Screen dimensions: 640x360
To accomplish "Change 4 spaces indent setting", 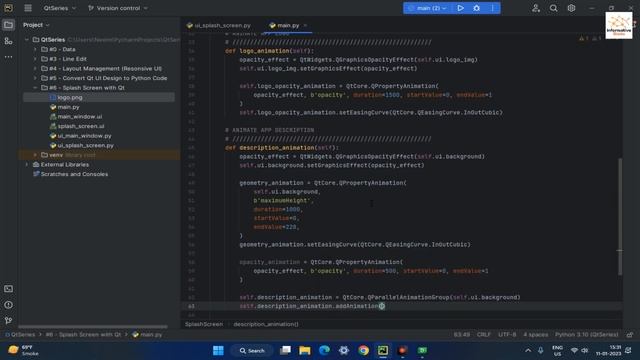I will [x=536, y=335].
